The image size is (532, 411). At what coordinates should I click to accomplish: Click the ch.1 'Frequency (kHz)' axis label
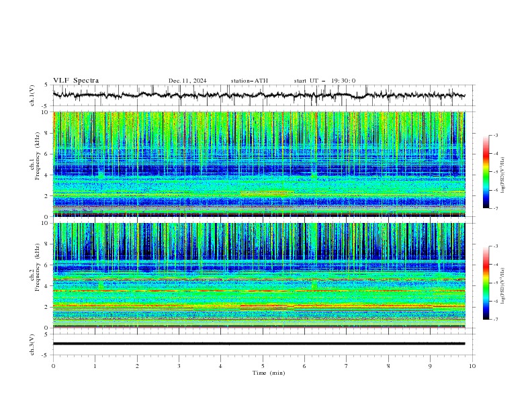tap(38, 156)
